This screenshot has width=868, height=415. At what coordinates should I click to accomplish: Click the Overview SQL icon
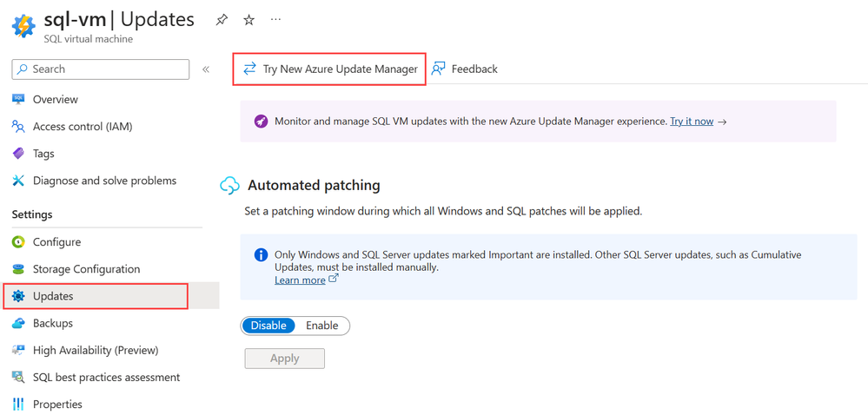point(18,100)
